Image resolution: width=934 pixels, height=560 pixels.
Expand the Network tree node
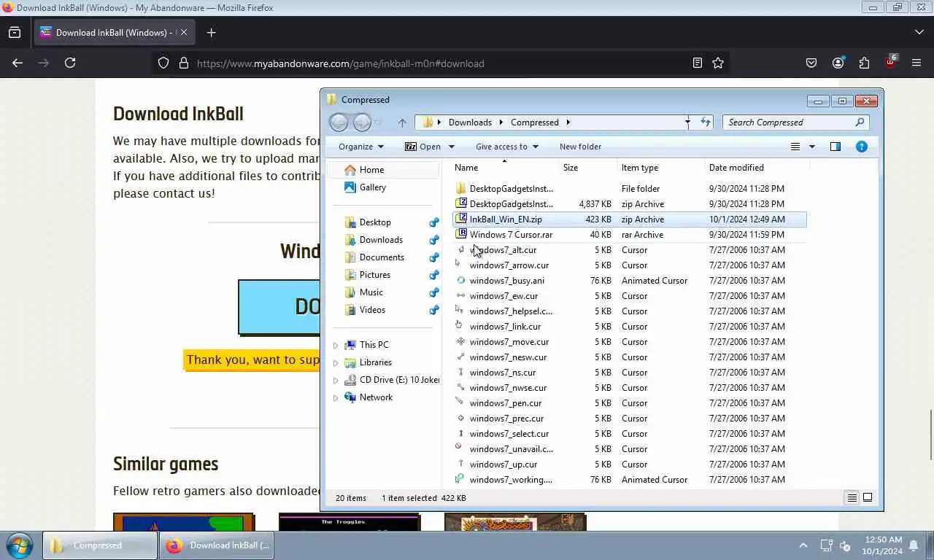(336, 397)
